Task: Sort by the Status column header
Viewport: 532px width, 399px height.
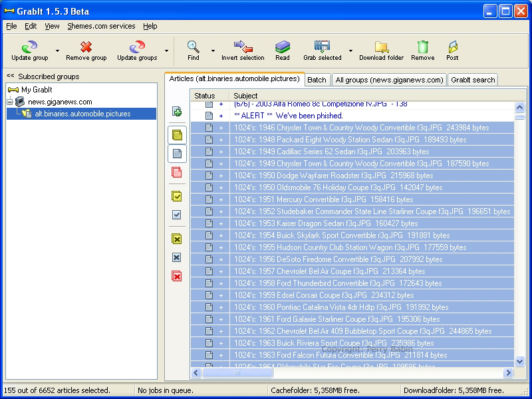Action: (x=209, y=96)
